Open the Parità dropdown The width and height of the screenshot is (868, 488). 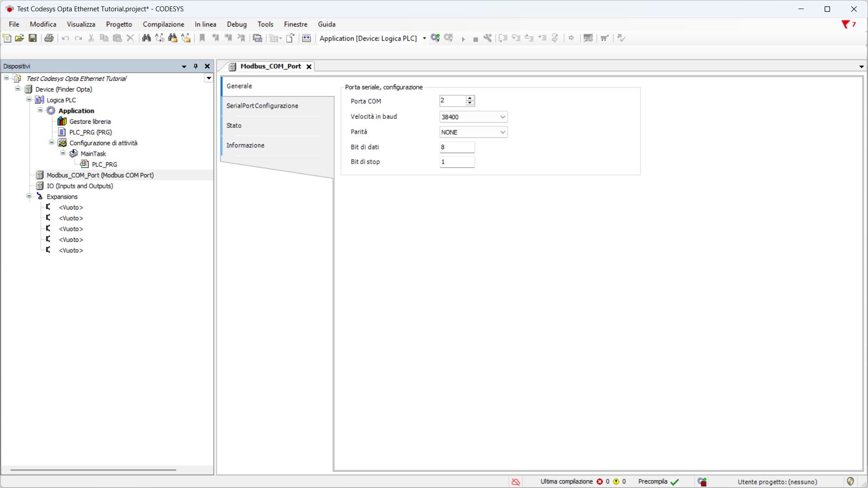tap(502, 132)
